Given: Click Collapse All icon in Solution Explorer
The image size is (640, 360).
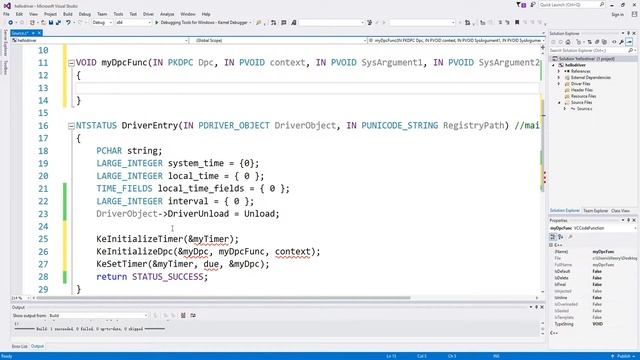Looking at the screenshot, I should [x=597, y=42].
